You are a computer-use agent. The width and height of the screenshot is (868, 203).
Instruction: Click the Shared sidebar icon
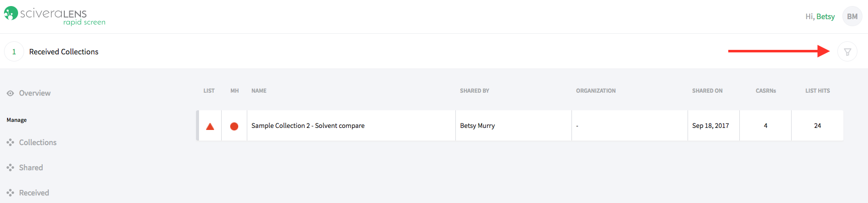click(10, 168)
